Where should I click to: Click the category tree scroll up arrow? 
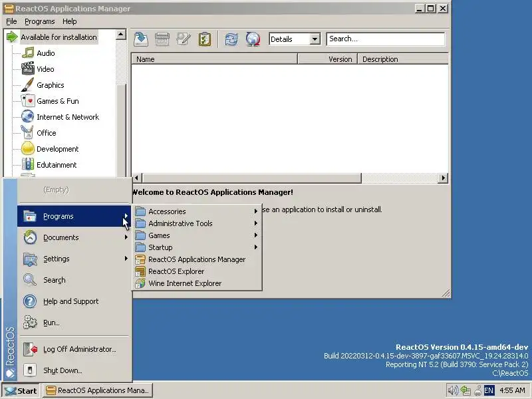point(121,35)
